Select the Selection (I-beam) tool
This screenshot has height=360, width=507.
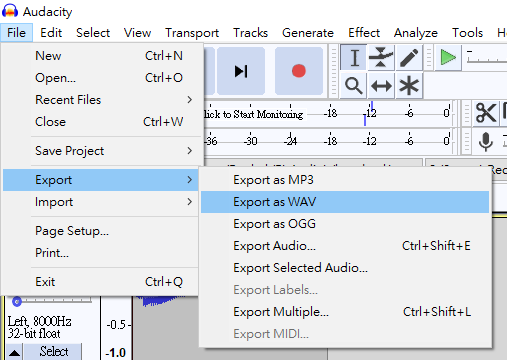click(x=354, y=58)
